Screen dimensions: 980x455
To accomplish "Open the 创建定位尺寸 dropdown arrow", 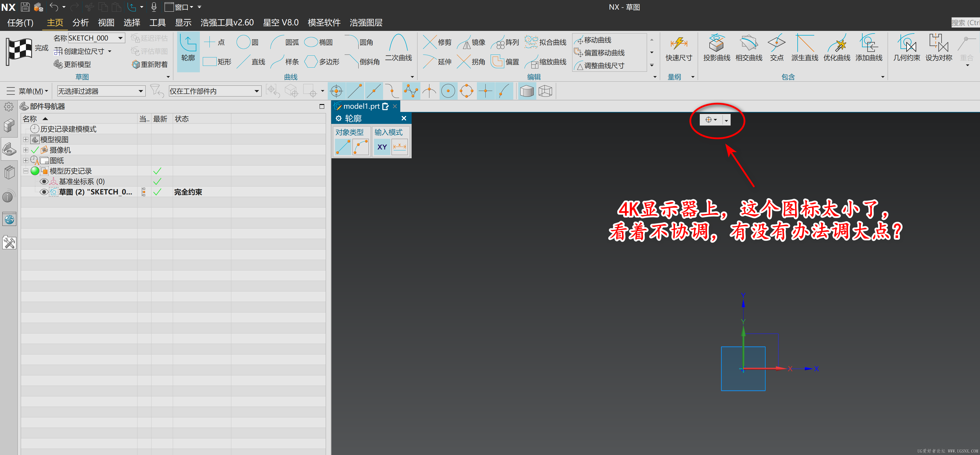I will [110, 51].
